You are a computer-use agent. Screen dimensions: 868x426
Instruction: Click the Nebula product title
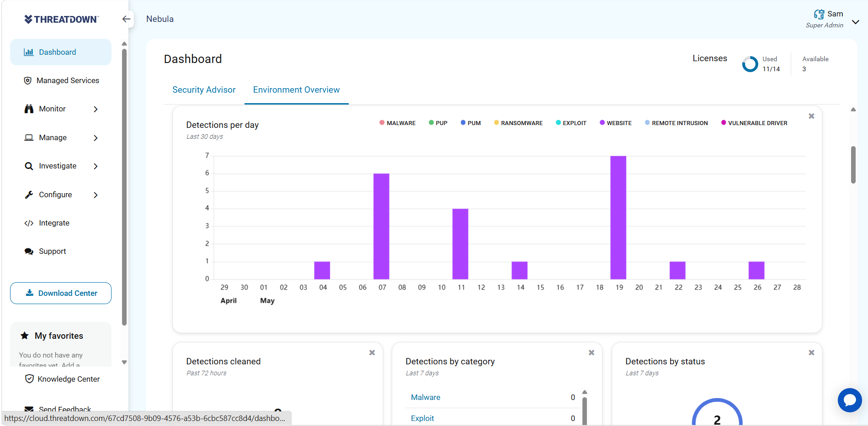point(160,19)
